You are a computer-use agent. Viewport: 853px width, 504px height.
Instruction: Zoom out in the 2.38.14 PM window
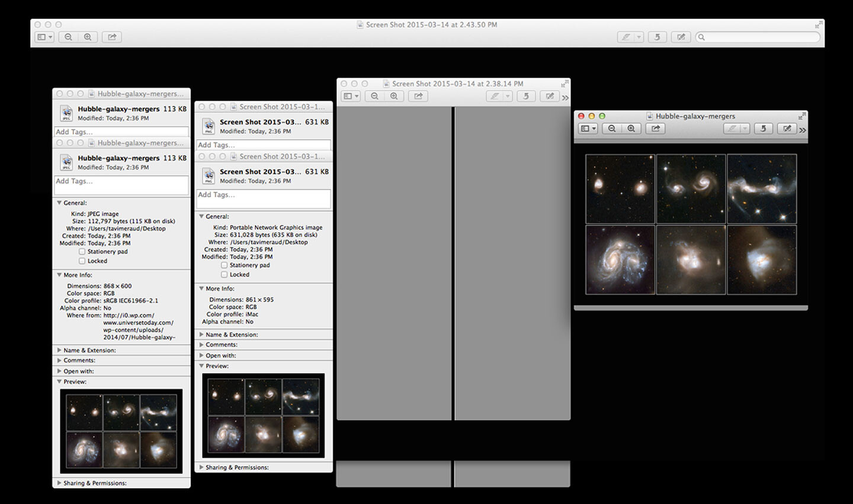[x=374, y=96]
